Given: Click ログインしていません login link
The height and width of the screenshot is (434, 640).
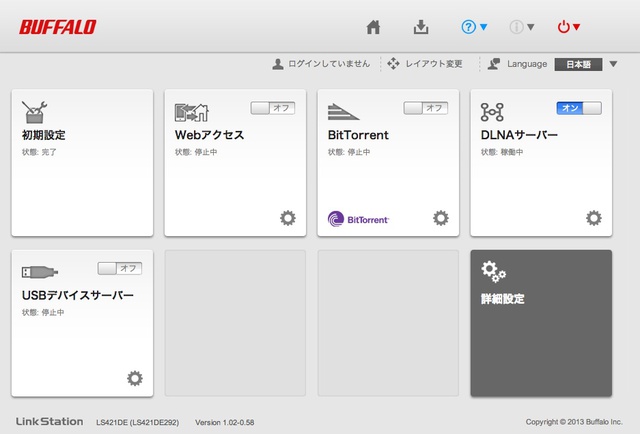Looking at the screenshot, I should 321,64.
